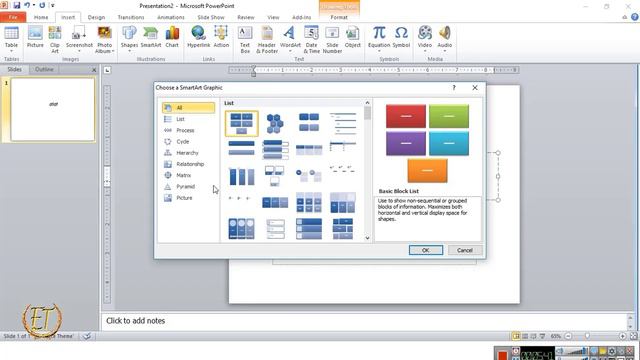Viewport: 640px width, 360px height.
Task: Open the Format tab
Action: click(x=339, y=17)
